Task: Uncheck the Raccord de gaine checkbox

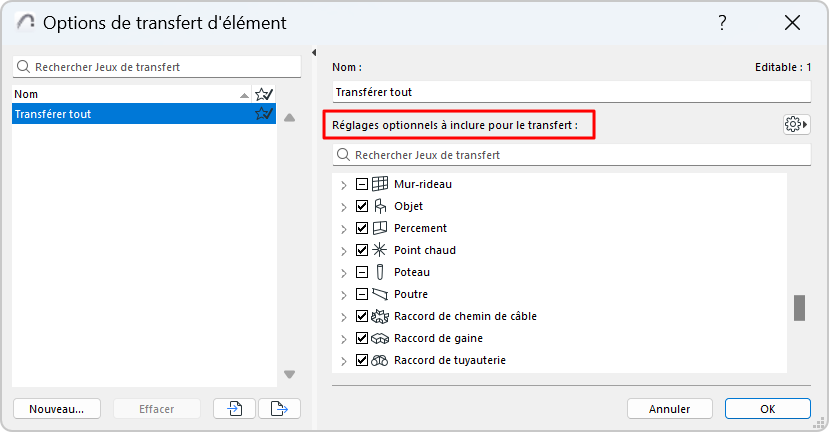Action: (x=362, y=338)
